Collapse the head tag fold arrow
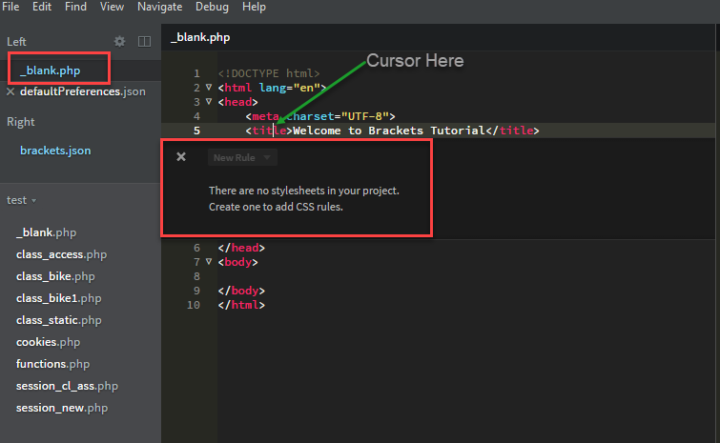 208,102
